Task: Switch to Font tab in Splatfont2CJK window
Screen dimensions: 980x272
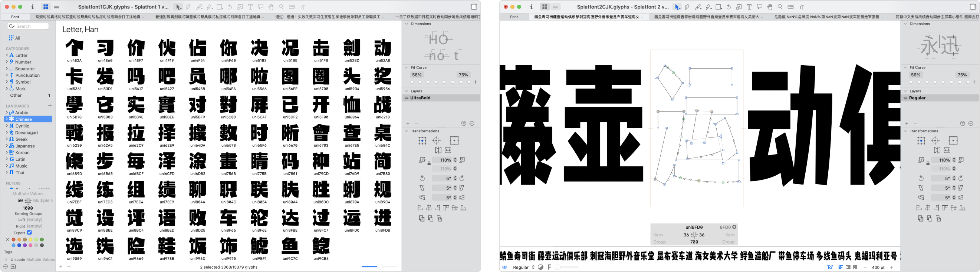Action: (514, 17)
